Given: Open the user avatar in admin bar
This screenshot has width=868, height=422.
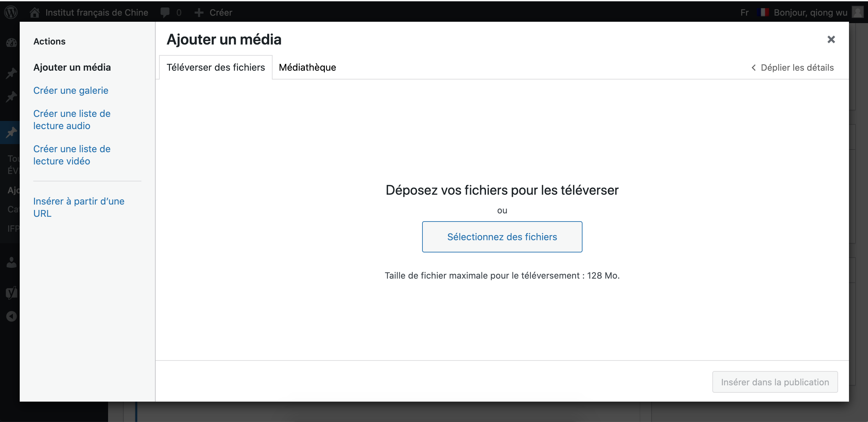Looking at the screenshot, I should tap(858, 13).
